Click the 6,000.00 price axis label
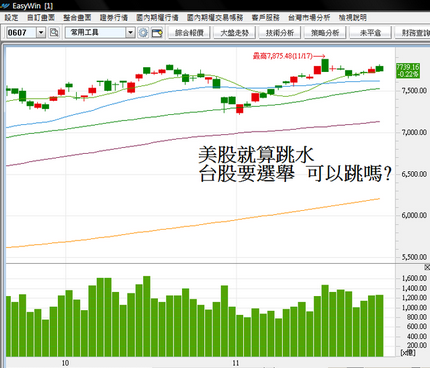430x368 pixels. (x=414, y=215)
